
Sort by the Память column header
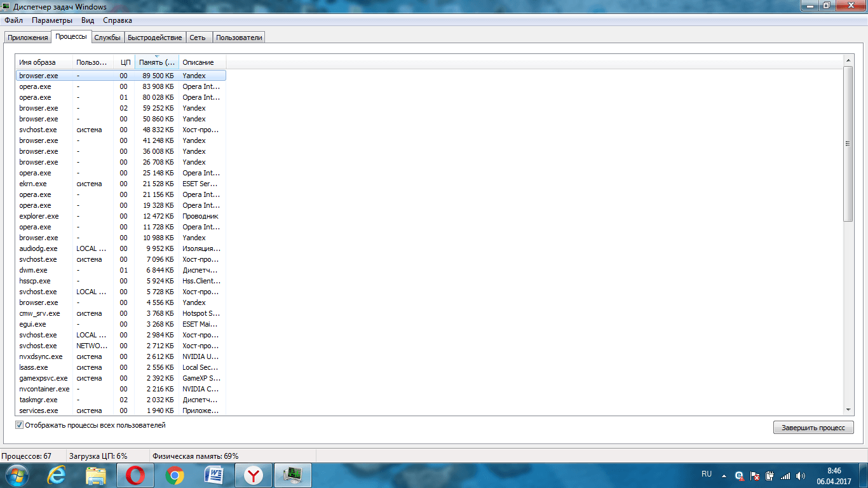pos(157,62)
